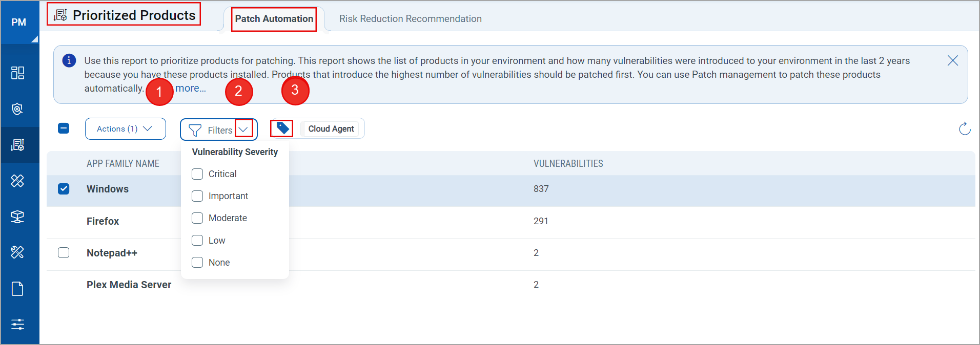Click the Cloud Agent tag
This screenshot has width=980, height=345.
[331, 129]
